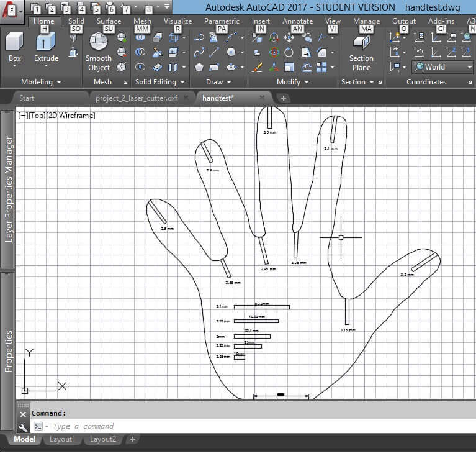This screenshot has width=476, height=456.
Task: Close the project_2_laser_cutter.dxf tab
Action: click(x=186, y=98)
